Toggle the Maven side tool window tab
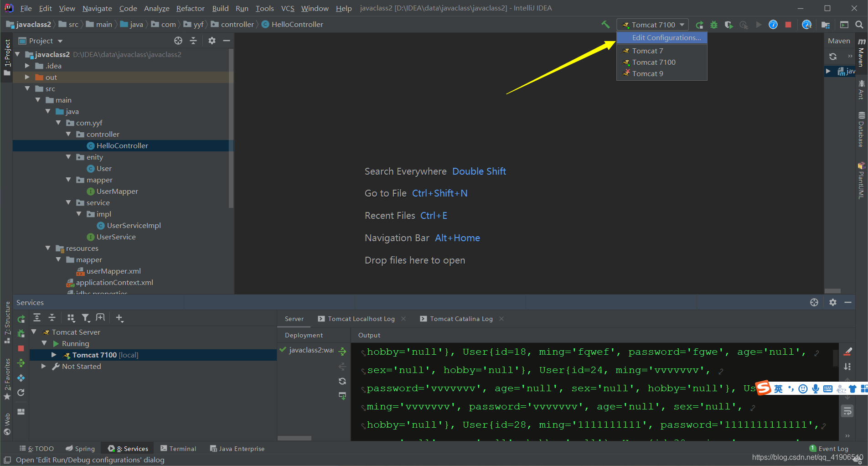 point(862,53)
